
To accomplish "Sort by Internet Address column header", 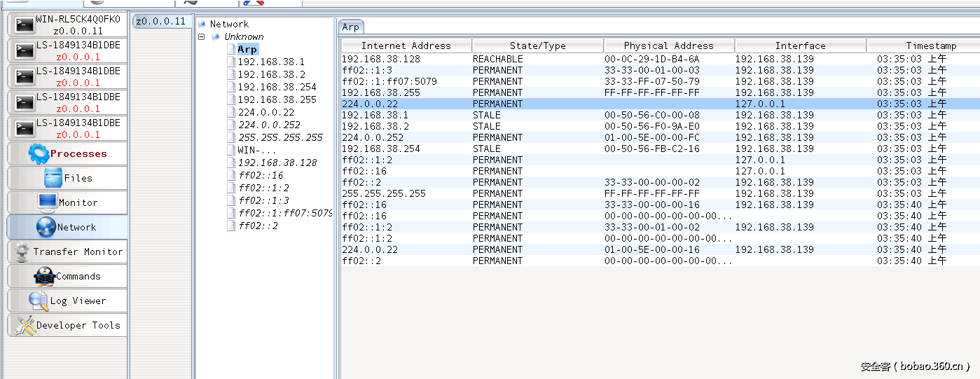I will (x=406, y=46).
